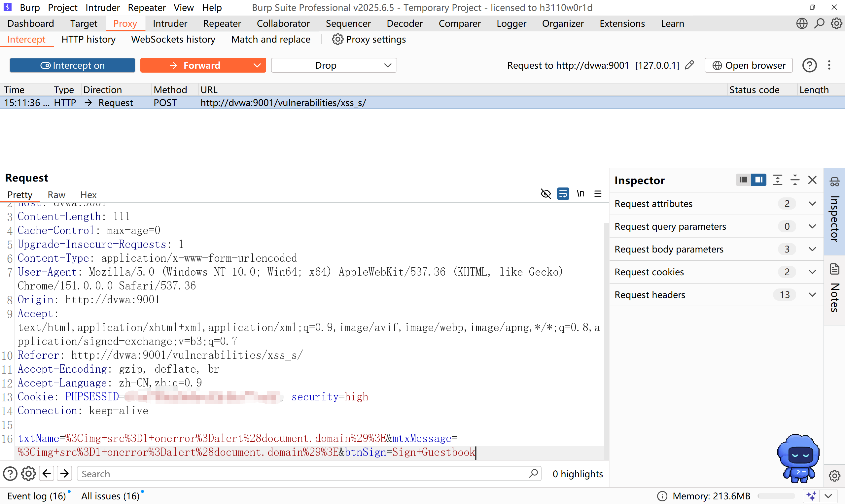Switch to the Dashboard tab
Image resolution: width=845 pixels, height=504 pixels.
point(31,23)
